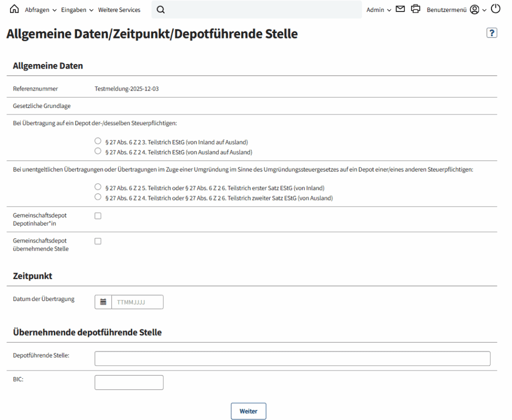Expand the Abfragen dropdown menu
The height and width of the screenshot is (420, 512).
tap(40, 10)
